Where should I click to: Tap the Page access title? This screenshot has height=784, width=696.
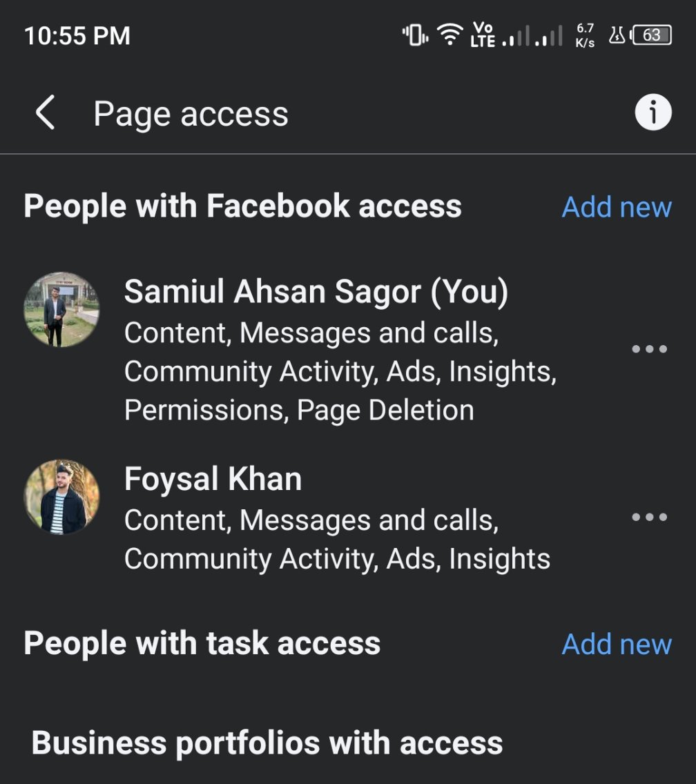tap(191, 113)
